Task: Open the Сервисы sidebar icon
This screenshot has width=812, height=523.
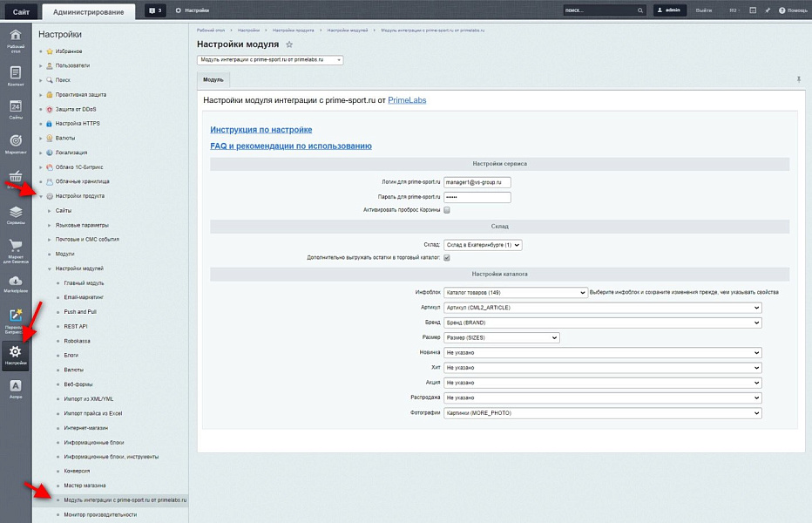Action: 16,214
